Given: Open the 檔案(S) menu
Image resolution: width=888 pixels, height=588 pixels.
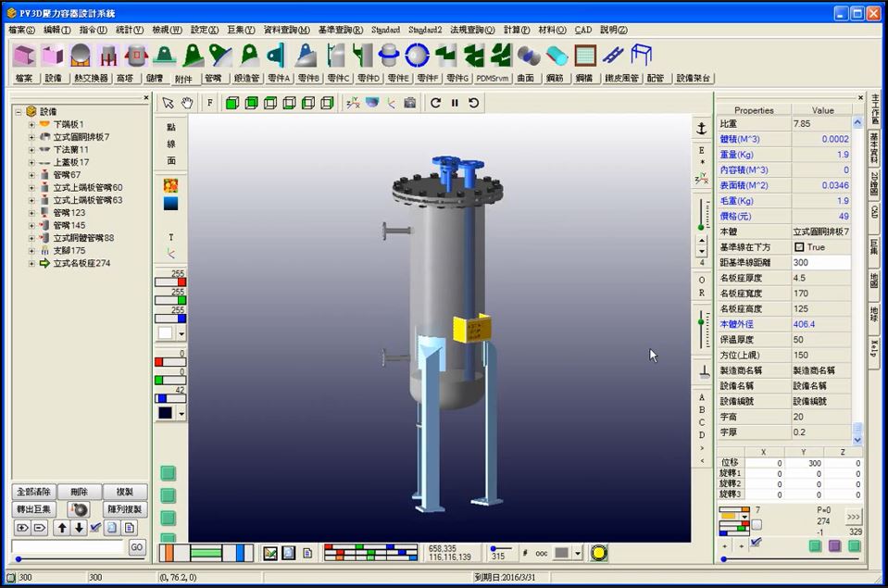Looking at the screenshot, I should [x=21, y=30].
